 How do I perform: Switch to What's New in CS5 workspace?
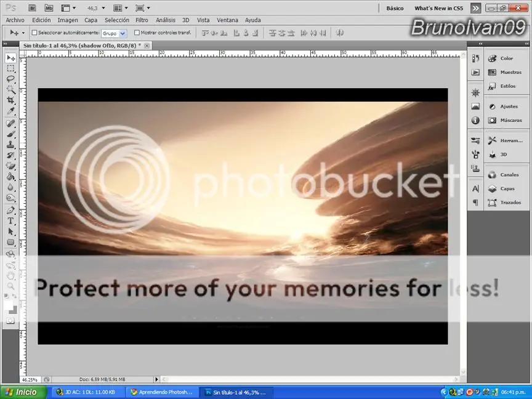click(x=438, y=9)
